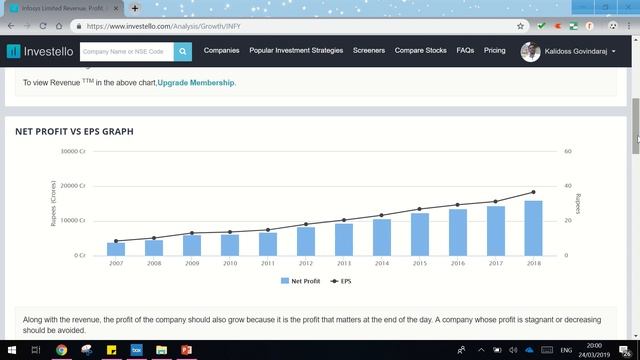This screenshot has width=640, height=360.
Task: Click the 2015 year axis label
Action: coord(420,264)
